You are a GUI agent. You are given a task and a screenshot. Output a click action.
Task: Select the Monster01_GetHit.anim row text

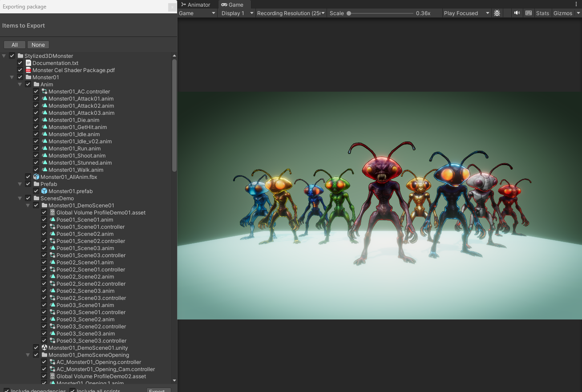(x=77, y=127)
